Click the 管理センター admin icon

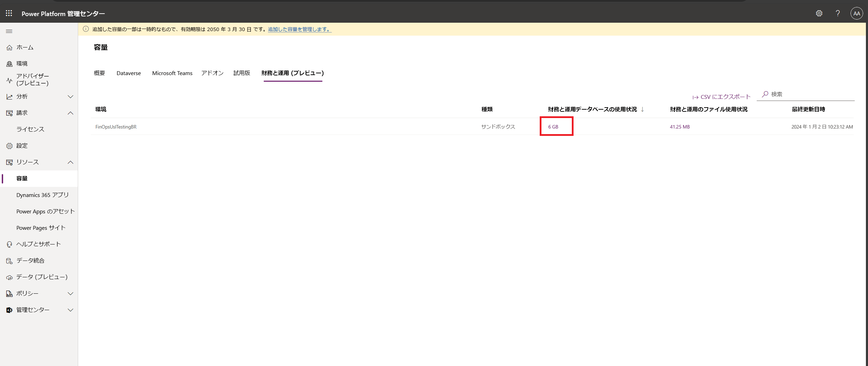pos(9,310)
